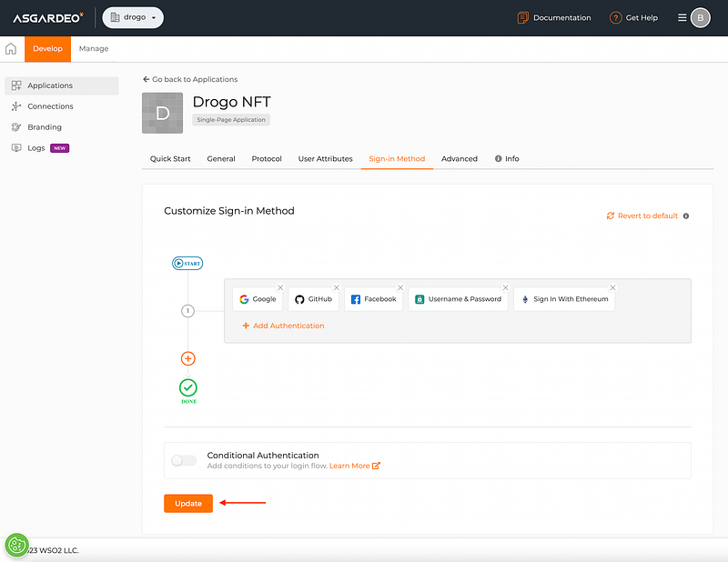
Task: Toggle Conditional Authentication switch
Action: (x=184, y=460)
